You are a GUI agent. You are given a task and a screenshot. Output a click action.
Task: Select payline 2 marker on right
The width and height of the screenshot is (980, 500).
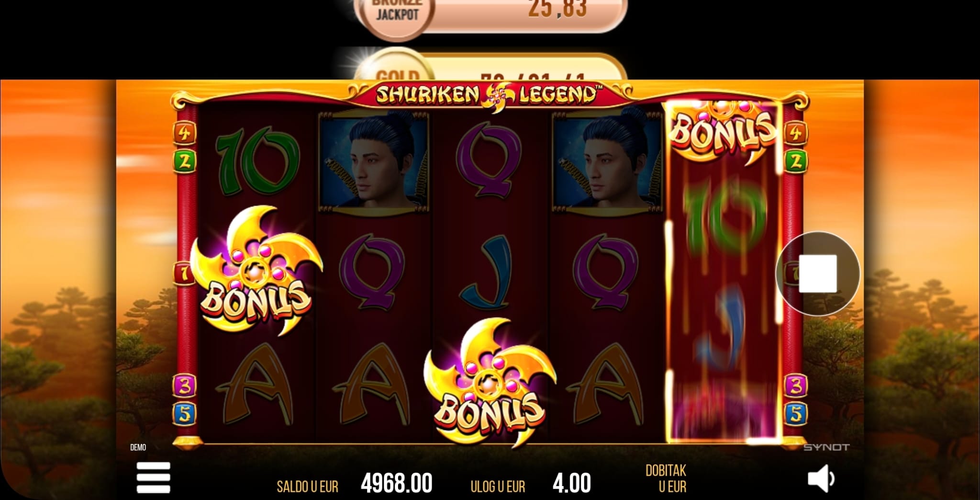pyautogui.click(x=796, y=161)
